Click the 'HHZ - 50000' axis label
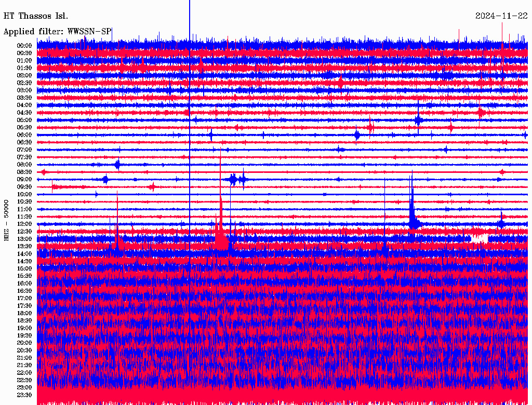This screenshot has height=405, width=532. coord(6,221)
